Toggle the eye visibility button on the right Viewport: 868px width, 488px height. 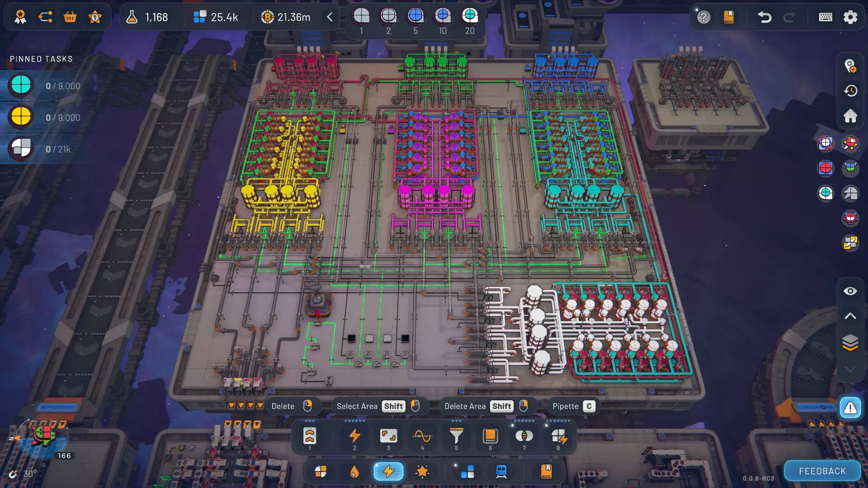[x=850, y=291]
